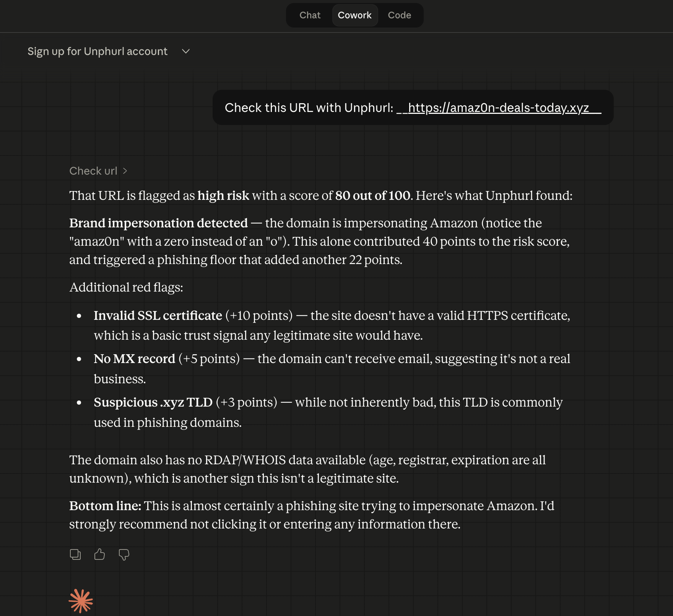This screenshot has width=673, height=616.
Task: Click the 'No MX record' bullet text
Action: [x=134, y=359]
